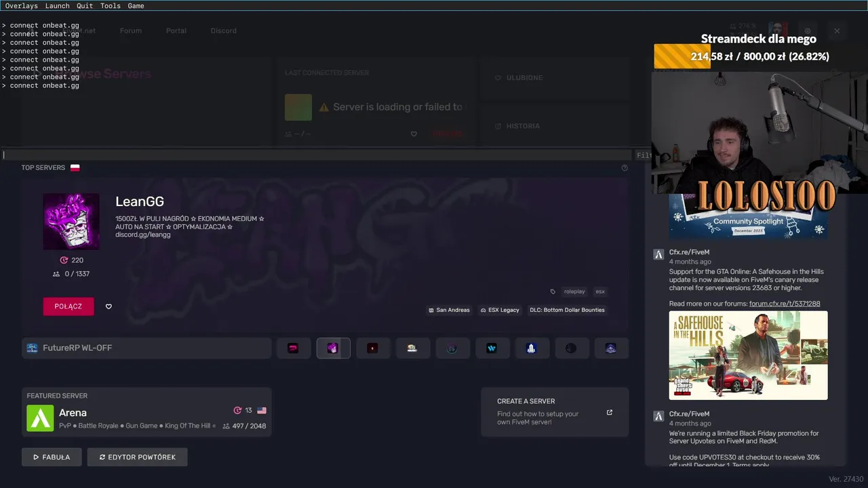Open the Safehouse in the Hills image
Screen dimensions: 868x488
pyautogui.click(x=749, y=355)
